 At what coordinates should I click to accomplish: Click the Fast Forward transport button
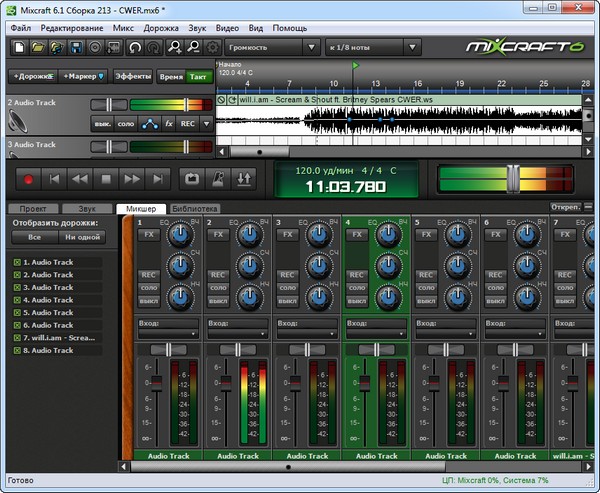(133, 179)
